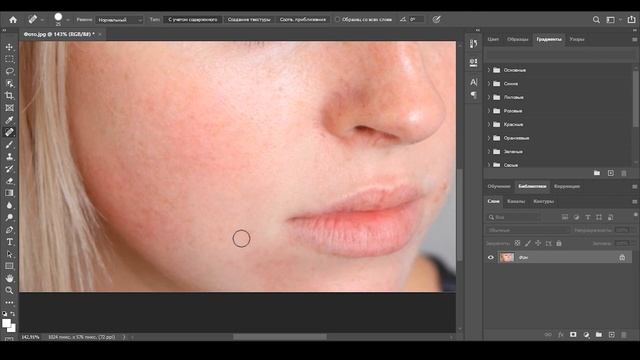This screenshot has width=640, height=360.
Task: Select the Clone Stamp tool
Action: point(9,157)
